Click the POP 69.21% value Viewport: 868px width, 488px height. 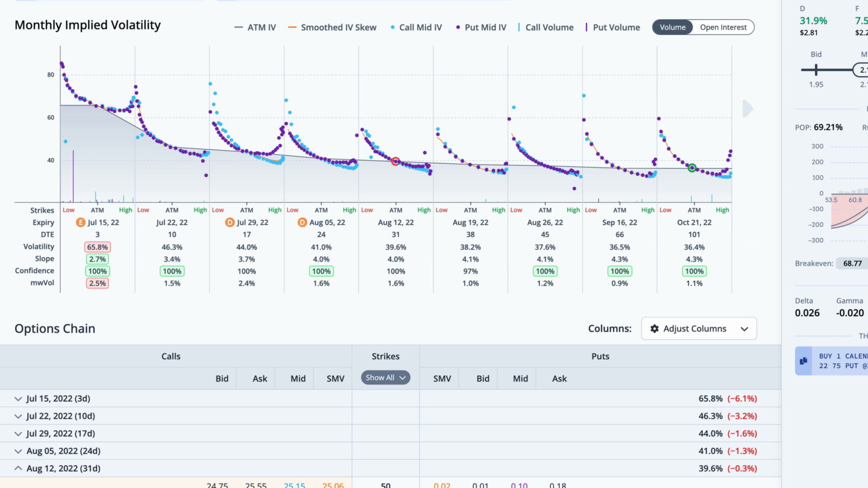(828, 127)
